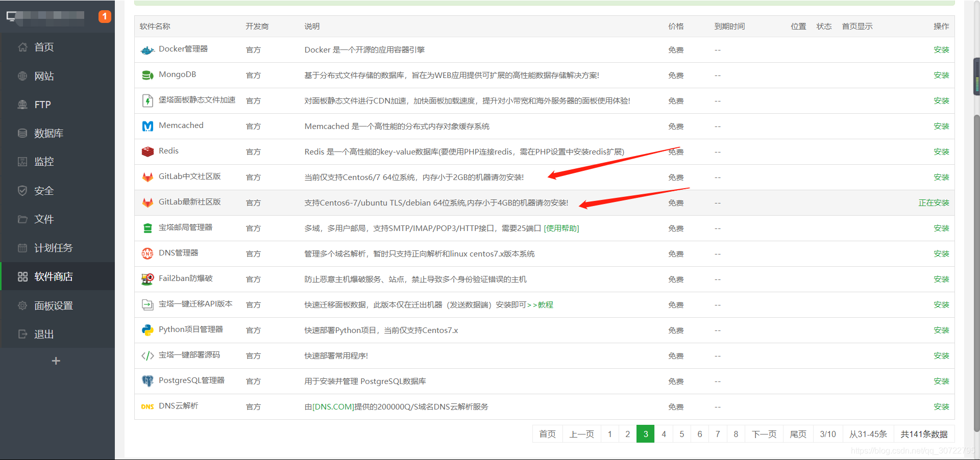Open the 软件商店 menu item
Screen dimensions: 980x460
(x=57, y=276)
